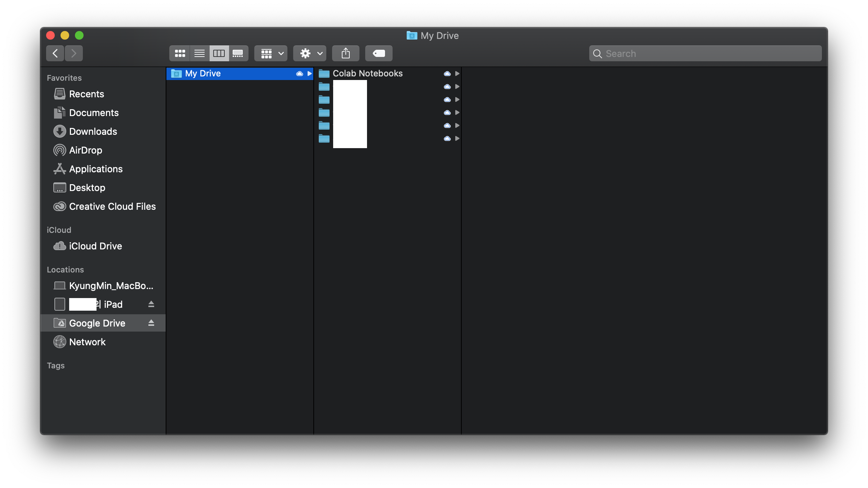Open the group-by arrangement dropdown

[271, 53]
